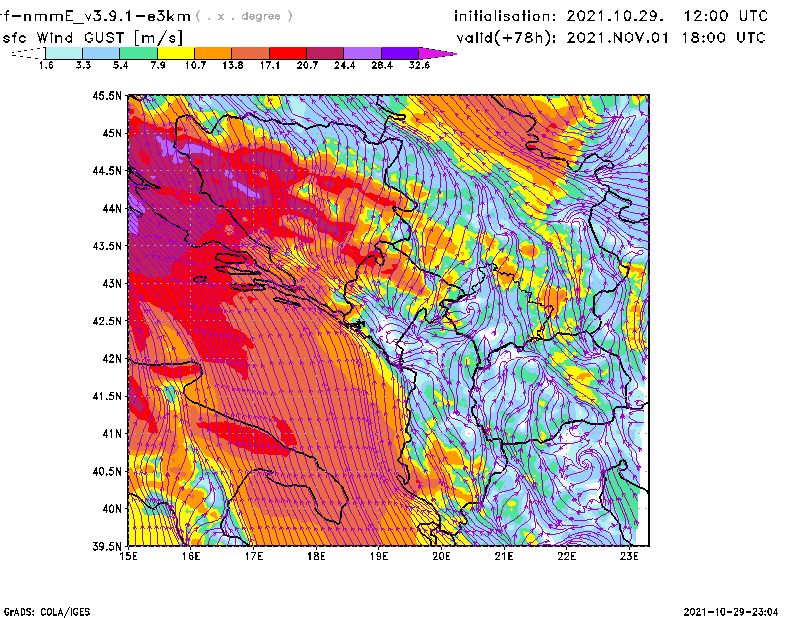Screen dimensions: 800x618
Task: Click the legend value 24.4
Action: tap(344, 65)
